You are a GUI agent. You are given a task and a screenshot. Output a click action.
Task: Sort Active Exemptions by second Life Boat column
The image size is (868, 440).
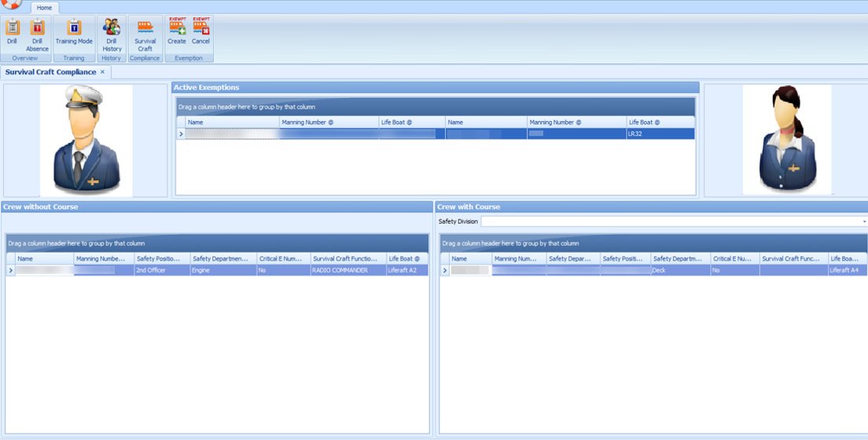click(661, 122)
